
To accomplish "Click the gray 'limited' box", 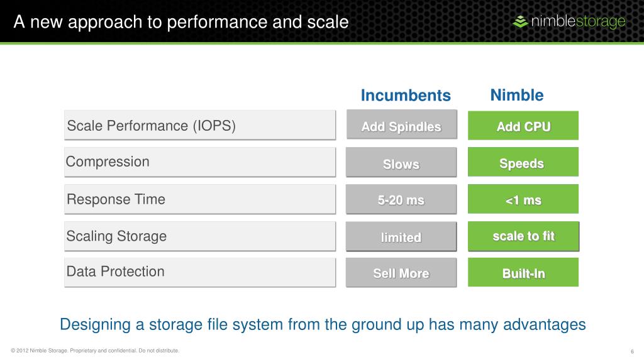I will tap(401, 236).
